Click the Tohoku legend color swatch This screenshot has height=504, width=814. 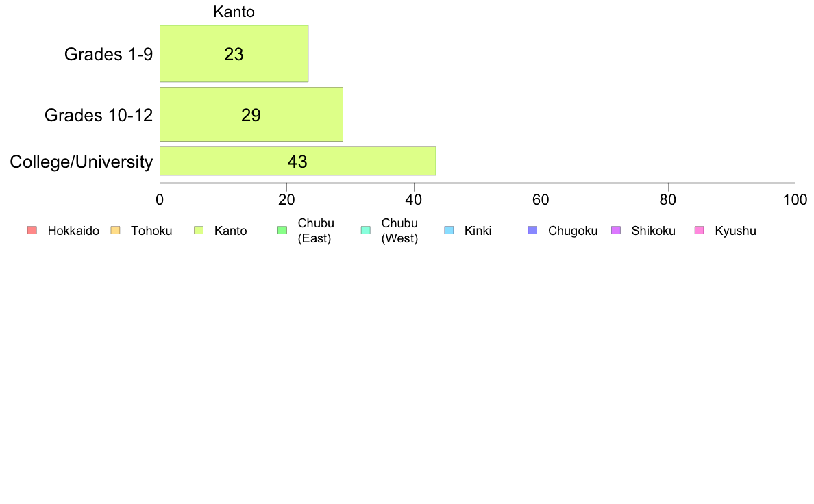click(x=115, y=231)
